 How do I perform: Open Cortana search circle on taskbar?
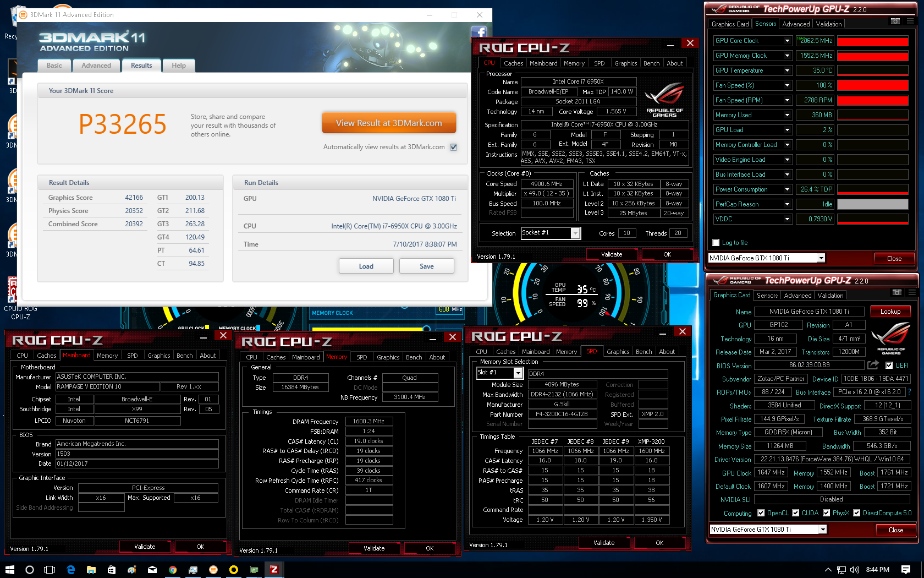[x=30, y=570]
